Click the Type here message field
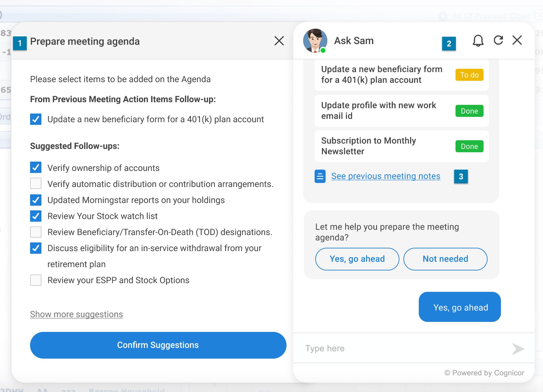This screenshot has height=392, width=543. click(x=401, y=348)
